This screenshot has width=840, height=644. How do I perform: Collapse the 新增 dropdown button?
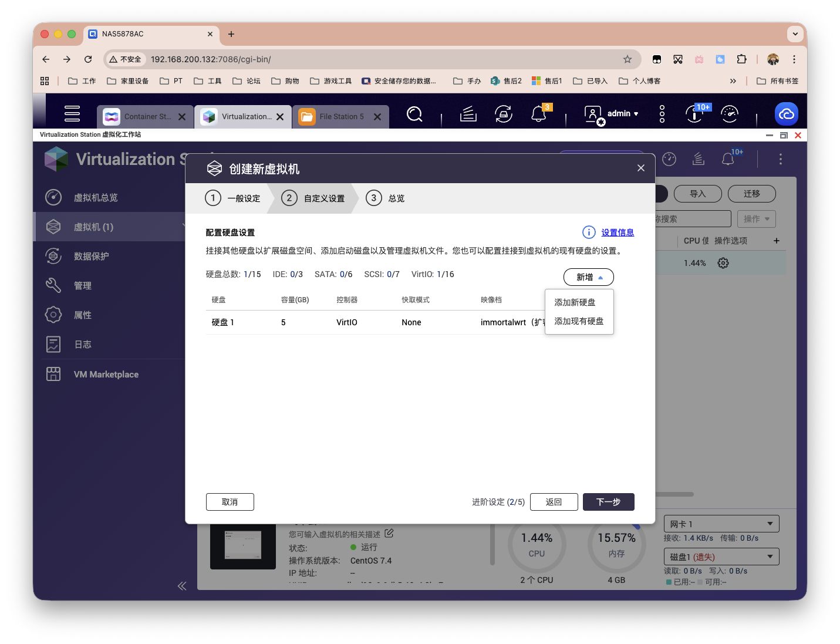pos(588,277)
